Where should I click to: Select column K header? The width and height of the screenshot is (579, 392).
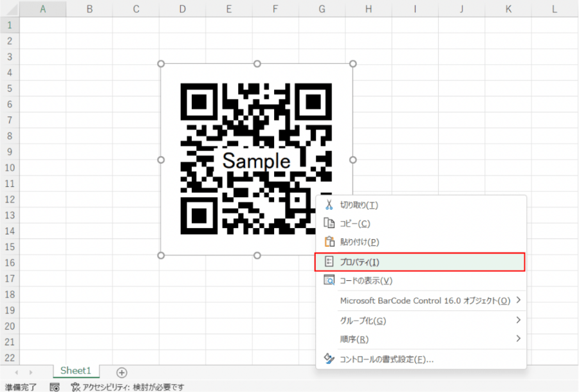(508, 9)
